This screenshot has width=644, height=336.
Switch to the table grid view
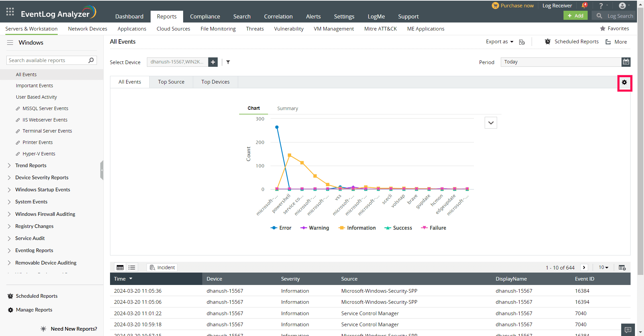(120, 268)
